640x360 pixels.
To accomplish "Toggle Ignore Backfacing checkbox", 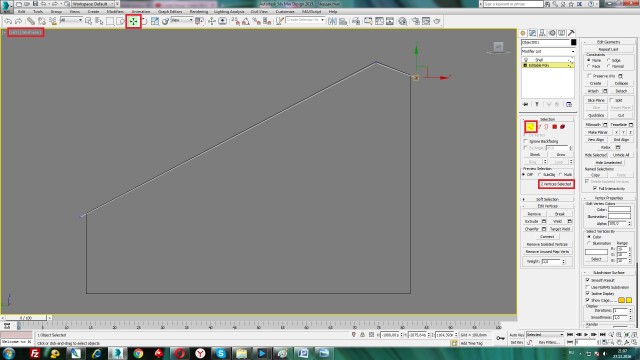I will [x=526, y=141].
